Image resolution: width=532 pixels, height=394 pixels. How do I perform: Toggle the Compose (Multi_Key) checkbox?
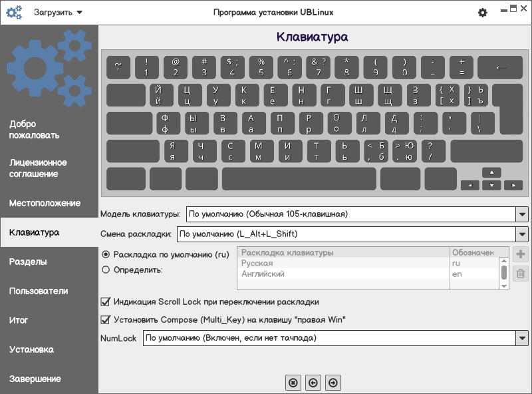click(105, 319)
